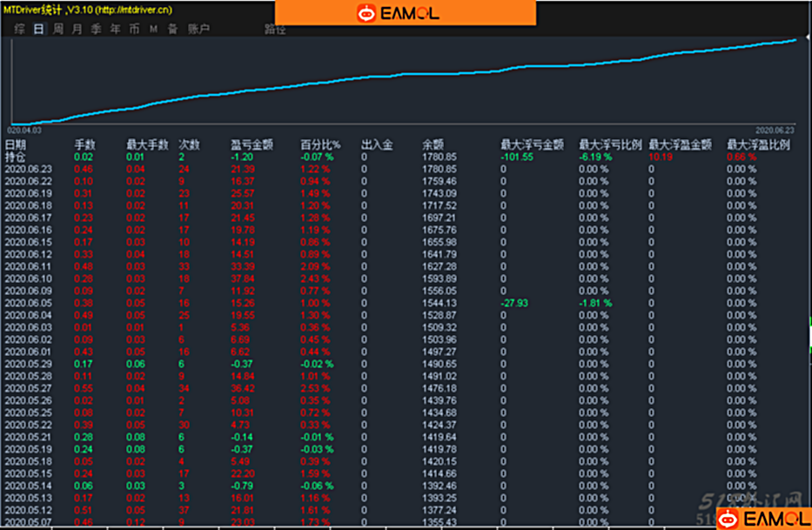Click the EAMOL robot logo in top banner
Image resolution: width=812 pixels, height=530 pixels.
366,13
